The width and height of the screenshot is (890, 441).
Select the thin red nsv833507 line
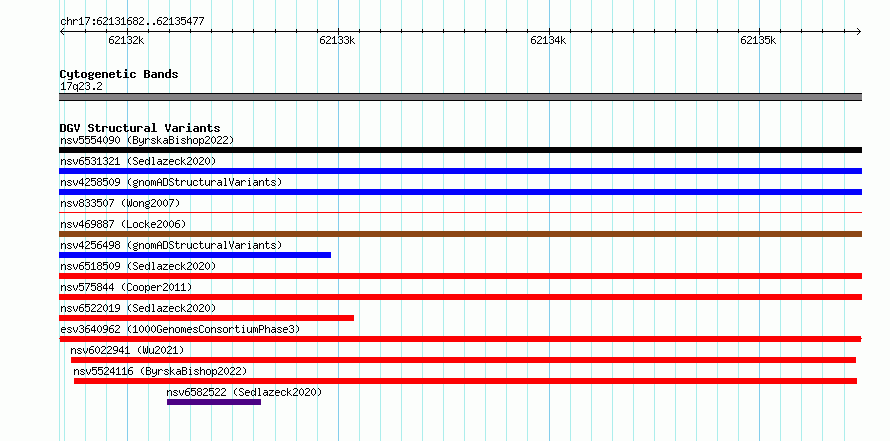(x=460, y=213)
